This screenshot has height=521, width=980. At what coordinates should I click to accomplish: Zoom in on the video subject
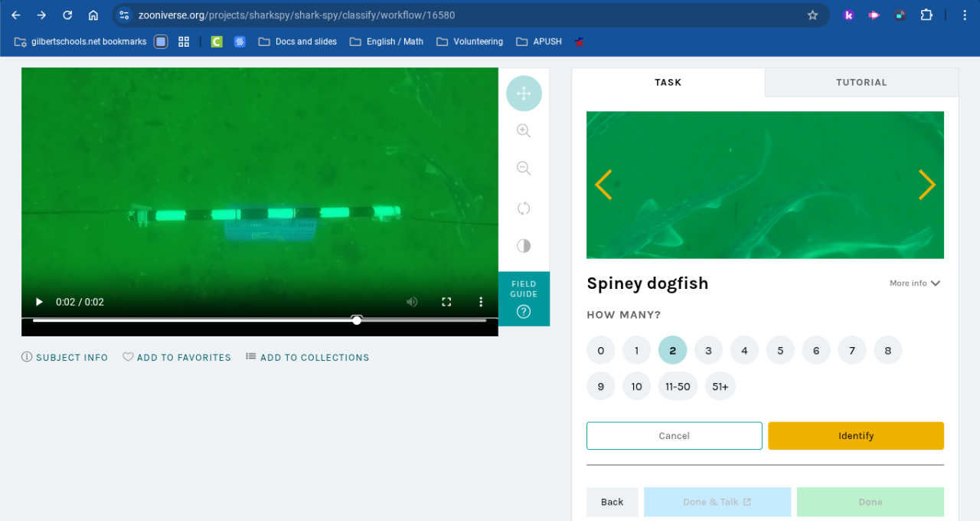click(524, 131)
